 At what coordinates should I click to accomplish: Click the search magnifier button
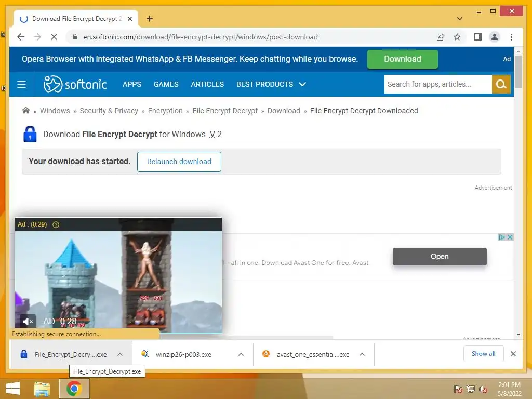click(x=501, y=84)
